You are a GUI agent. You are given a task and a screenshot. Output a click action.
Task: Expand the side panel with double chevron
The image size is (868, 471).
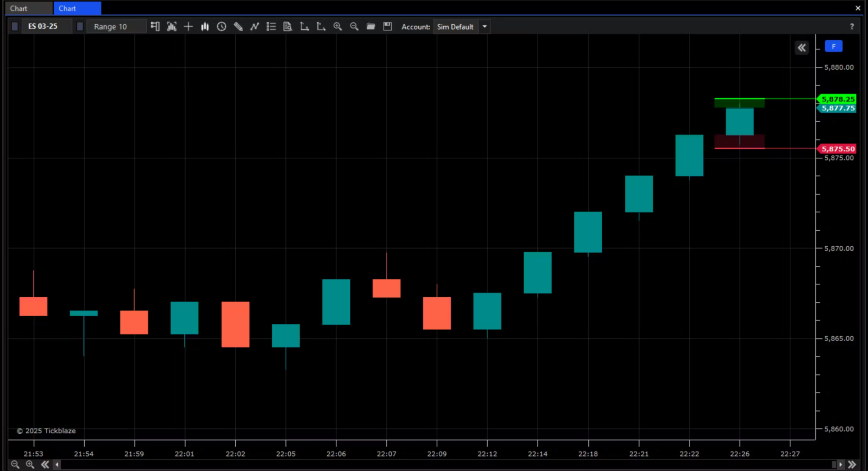[801, 48]
